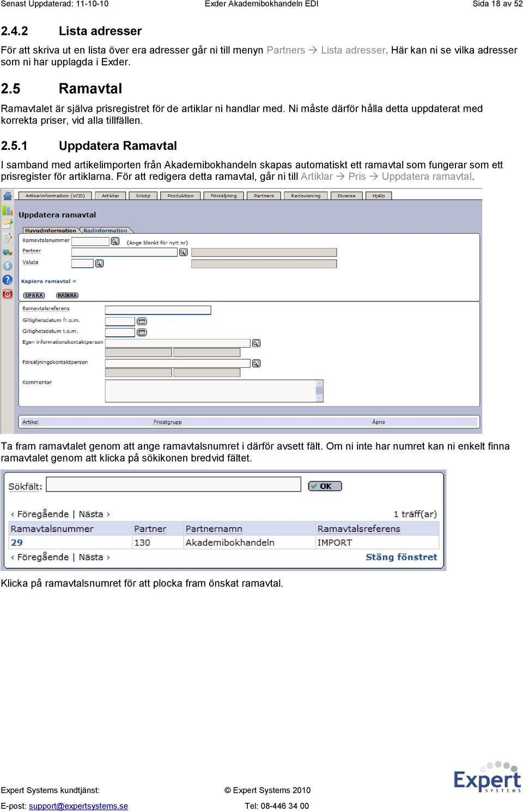Image resolution: width=523 pixels, height=812 pixels.
Task: Open help via the question mark icon
Action: click(x=8, y=280)
